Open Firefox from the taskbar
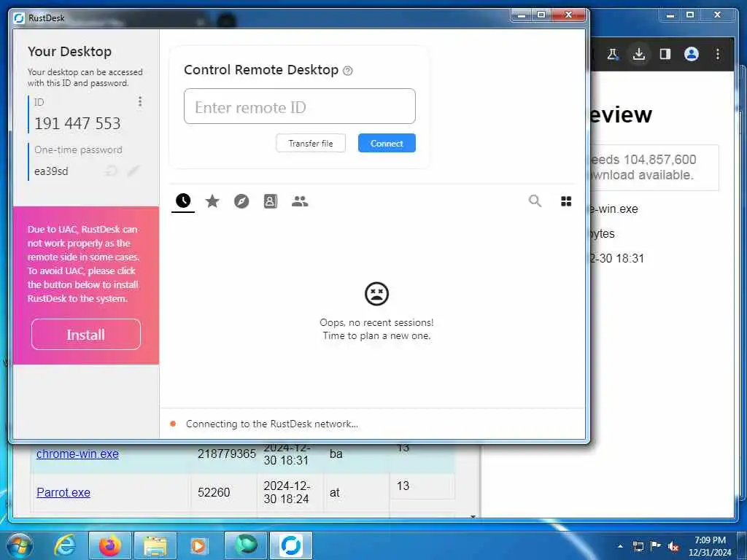 (x=109, y=545)
